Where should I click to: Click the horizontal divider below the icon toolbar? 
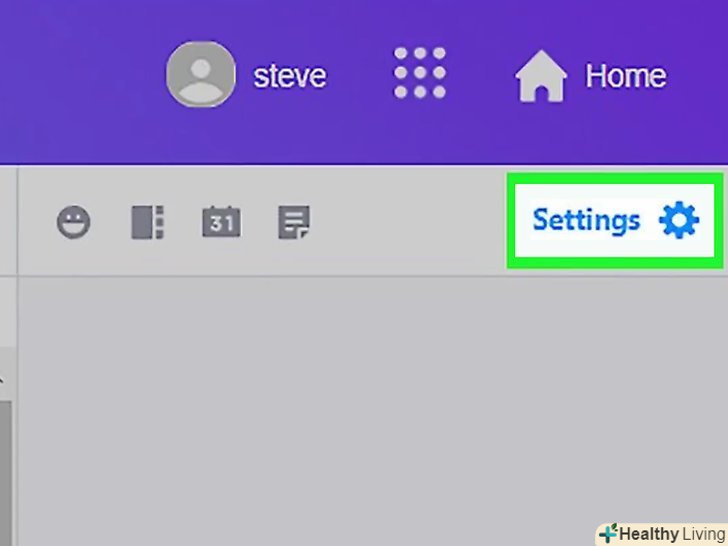tap(371, 276)
